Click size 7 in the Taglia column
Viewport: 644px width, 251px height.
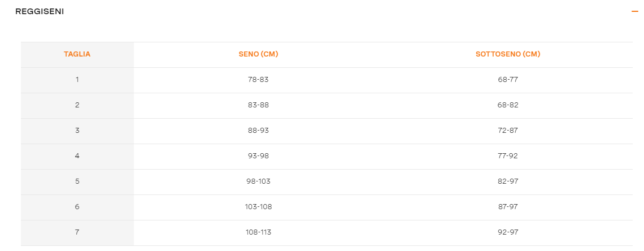(x=77, y=232)
